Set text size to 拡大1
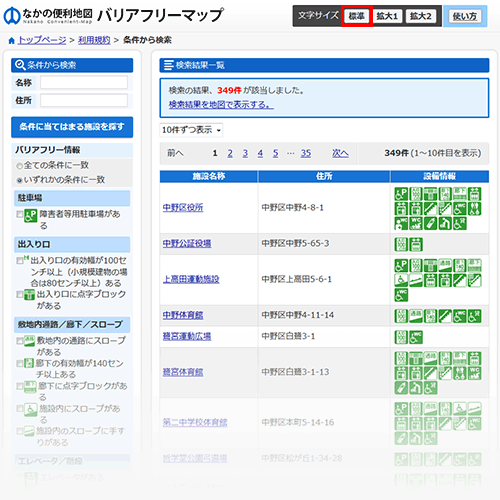The image size is (500, 500). coord(387,16)
